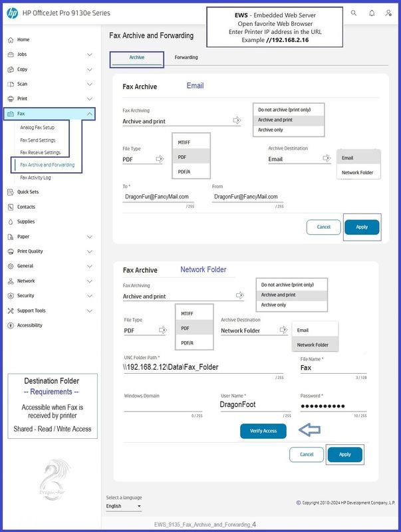This screenshot has height=532, width=401.
Task: Expand the Scan menu chevron
Action: [x=90, y=84]
